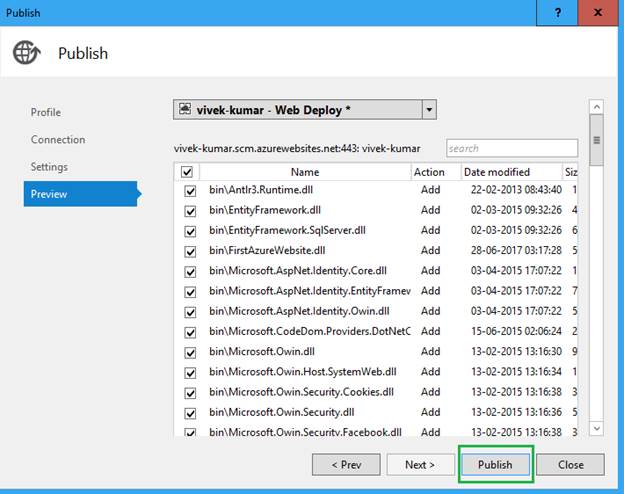The image size is (624, 494).
Task: Select bin\FirstAzureWebsite.dll file name
Action: coord(267,250)
